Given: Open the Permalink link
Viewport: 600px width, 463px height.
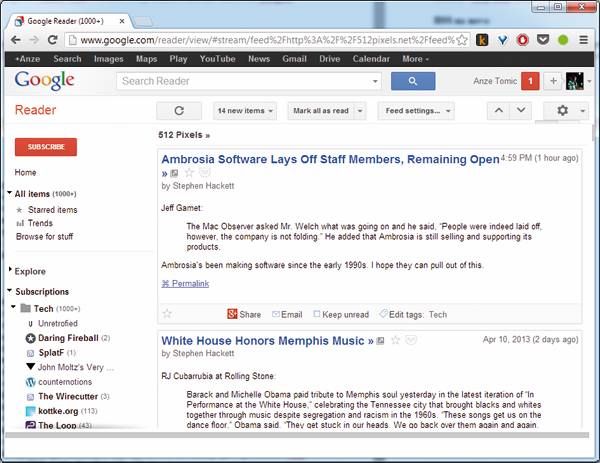Looking at the screenshot, I should pyautogui.click(x=185, y=284).
